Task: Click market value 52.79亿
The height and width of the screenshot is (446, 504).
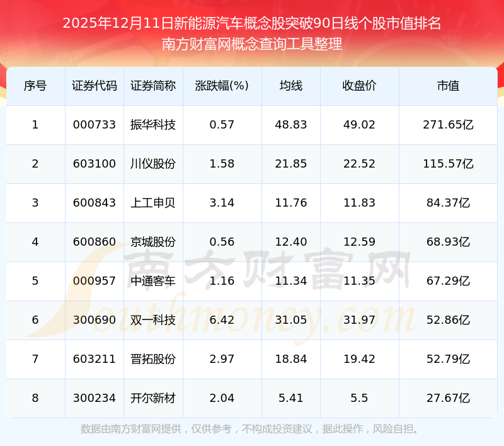Action: 448,359
